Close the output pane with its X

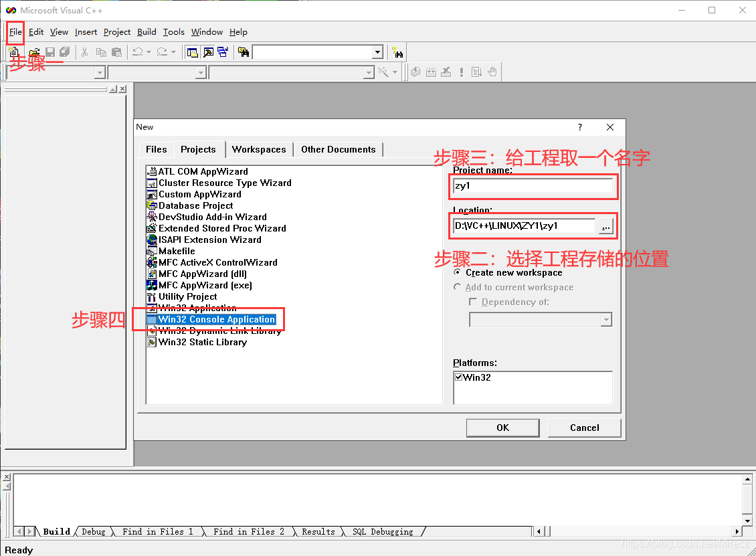(7, 477)
